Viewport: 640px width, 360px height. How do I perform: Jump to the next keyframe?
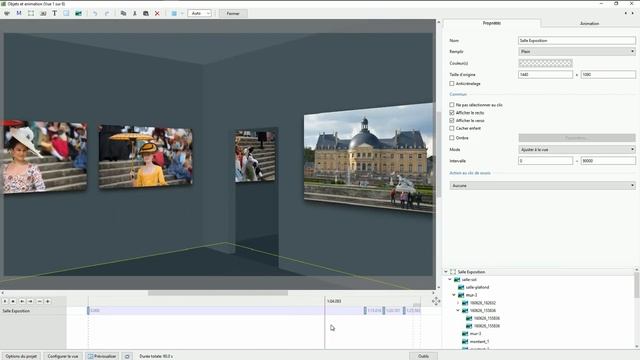[30, 301]
